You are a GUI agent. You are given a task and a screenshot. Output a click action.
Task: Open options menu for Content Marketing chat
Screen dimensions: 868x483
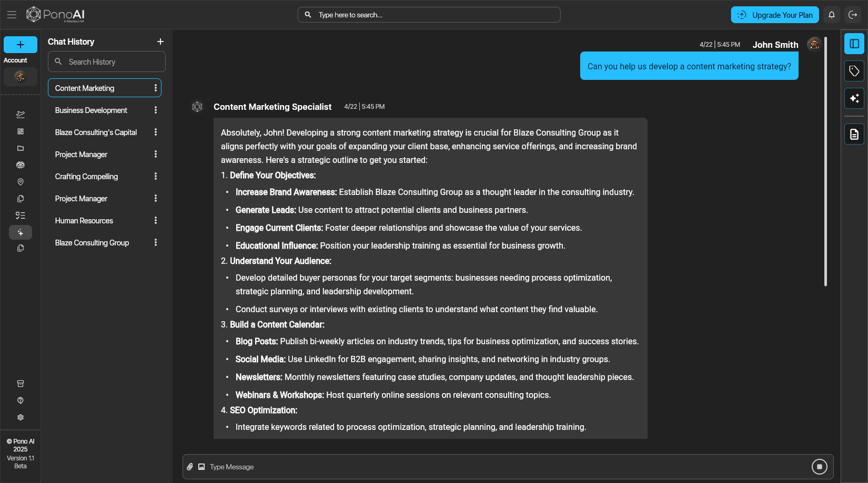click(x=156, y=88)
